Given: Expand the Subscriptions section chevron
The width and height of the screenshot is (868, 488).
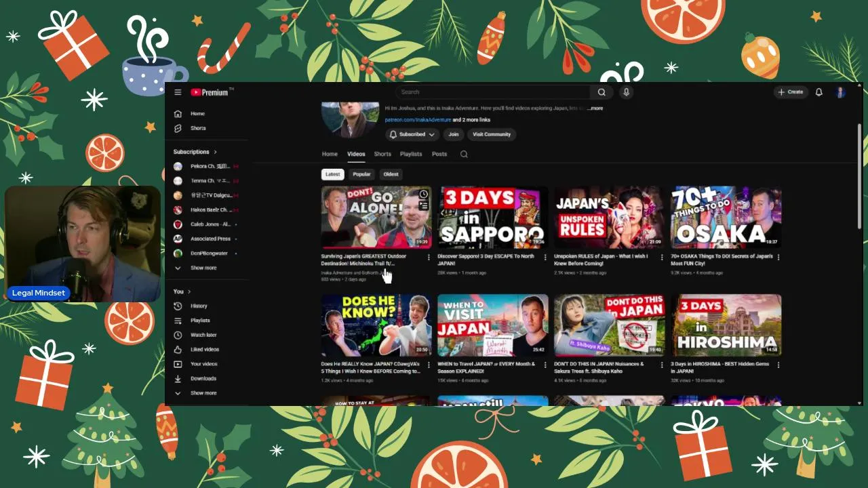Looking at the screenshot, I should click(216, 152).
